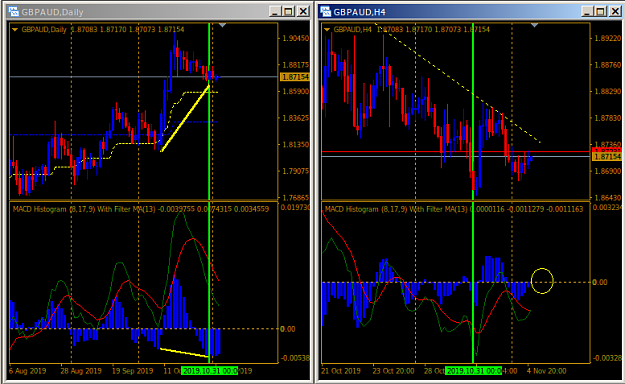Click the 0.019730 indicator scale value
625x384 pixels.
[295, 207]
